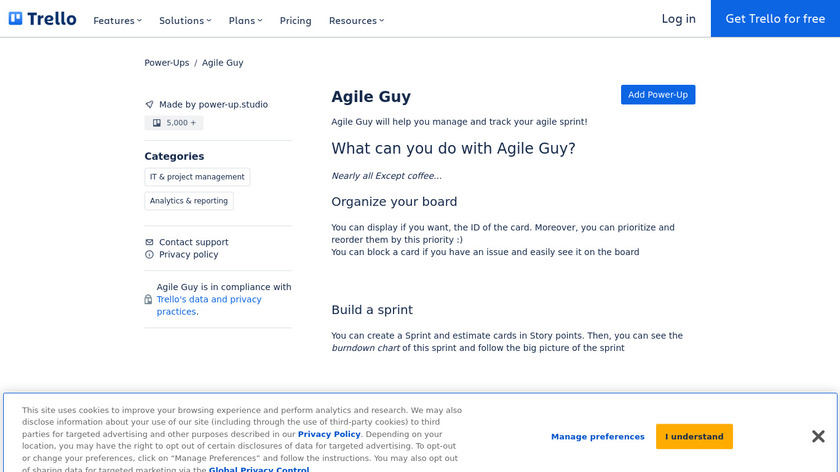
Task: Select the Analytics & reporting category
Action: point(189,201)
